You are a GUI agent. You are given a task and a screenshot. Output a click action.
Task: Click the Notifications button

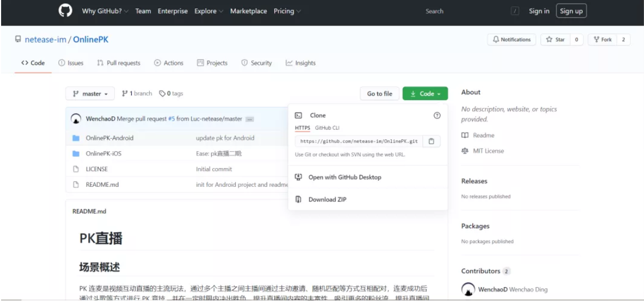coord(512,39)
